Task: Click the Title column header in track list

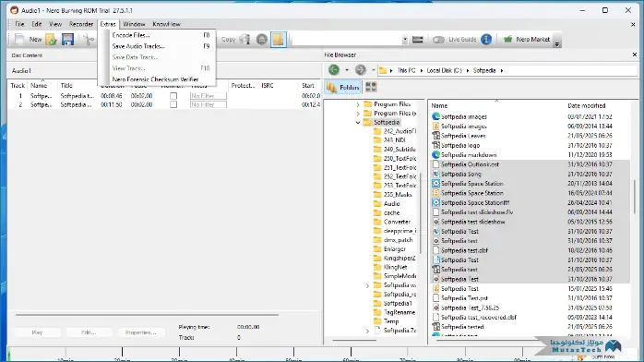Action: (x=66, y=86)
